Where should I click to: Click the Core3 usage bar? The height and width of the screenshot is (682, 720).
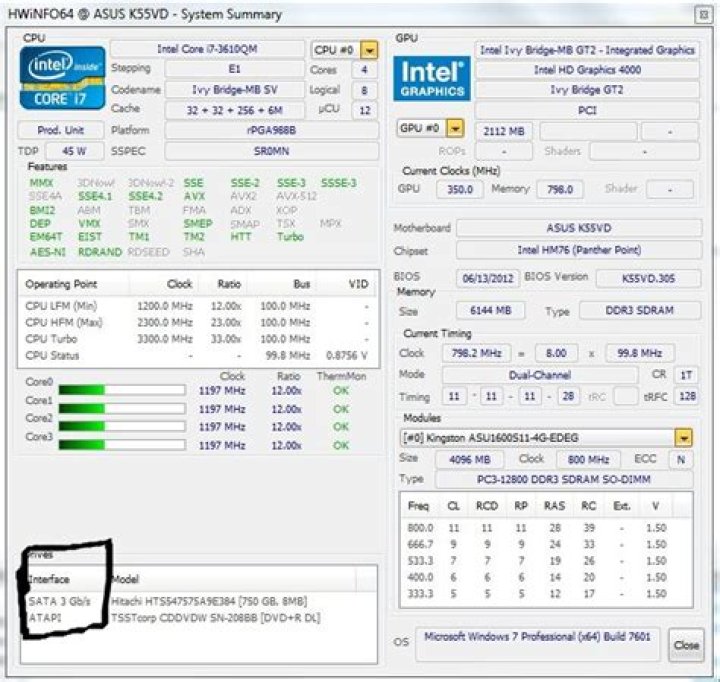click(122, 445)
